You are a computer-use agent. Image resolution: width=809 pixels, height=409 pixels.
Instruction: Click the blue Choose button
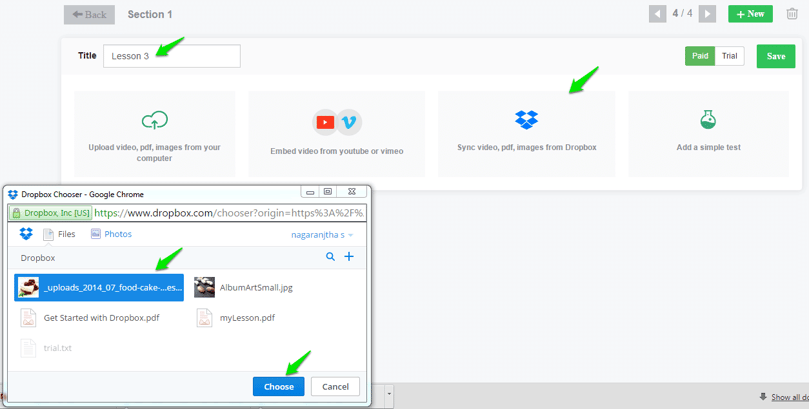coord(279,386)
